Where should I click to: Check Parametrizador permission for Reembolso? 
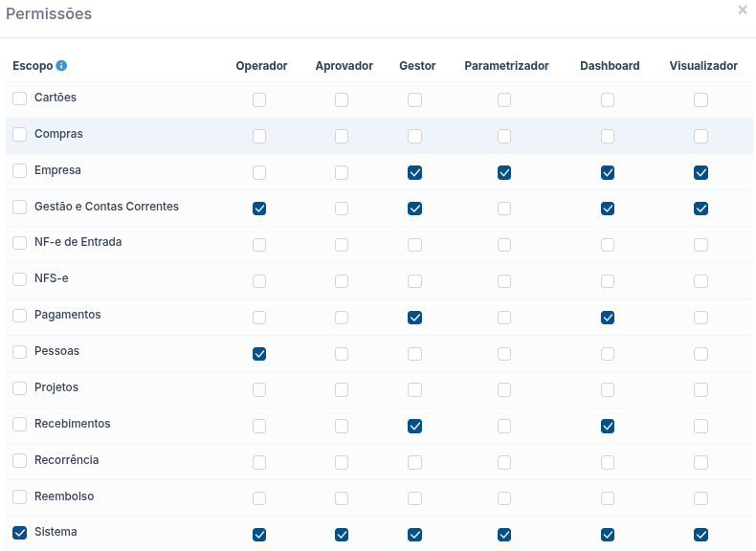coord(504,498)
